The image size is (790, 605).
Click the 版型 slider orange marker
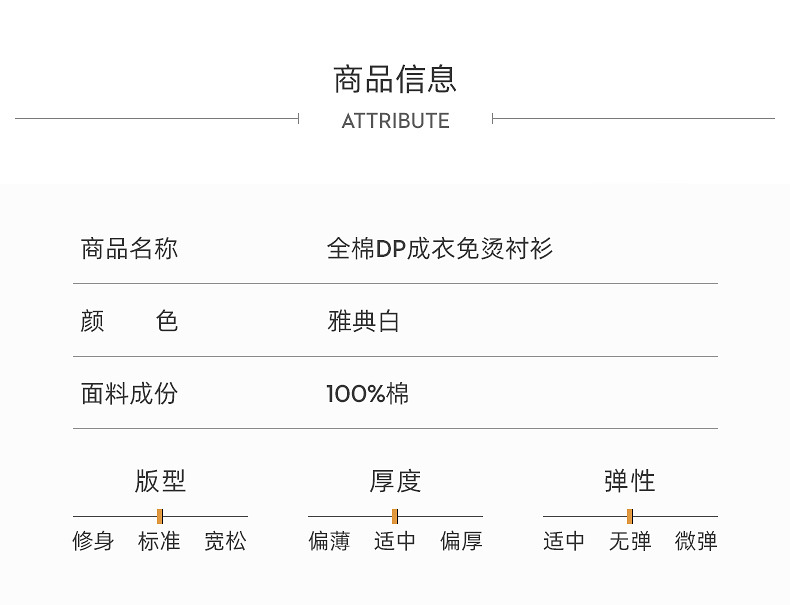[x=160, y=516]
